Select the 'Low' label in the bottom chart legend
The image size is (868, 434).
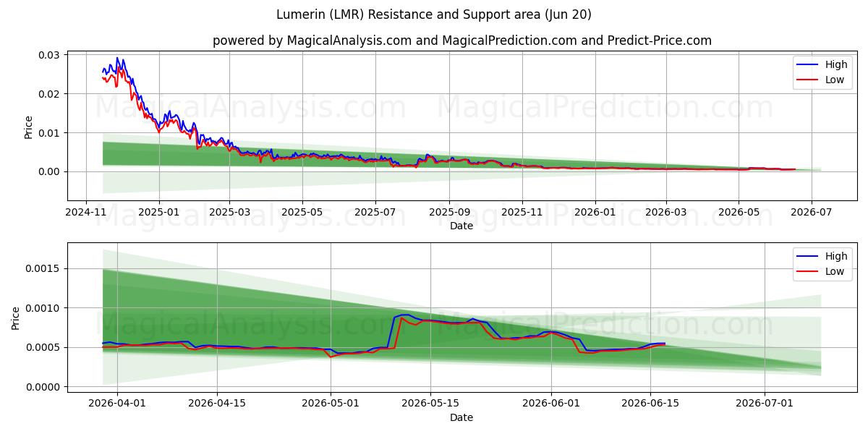click(835, 271)
